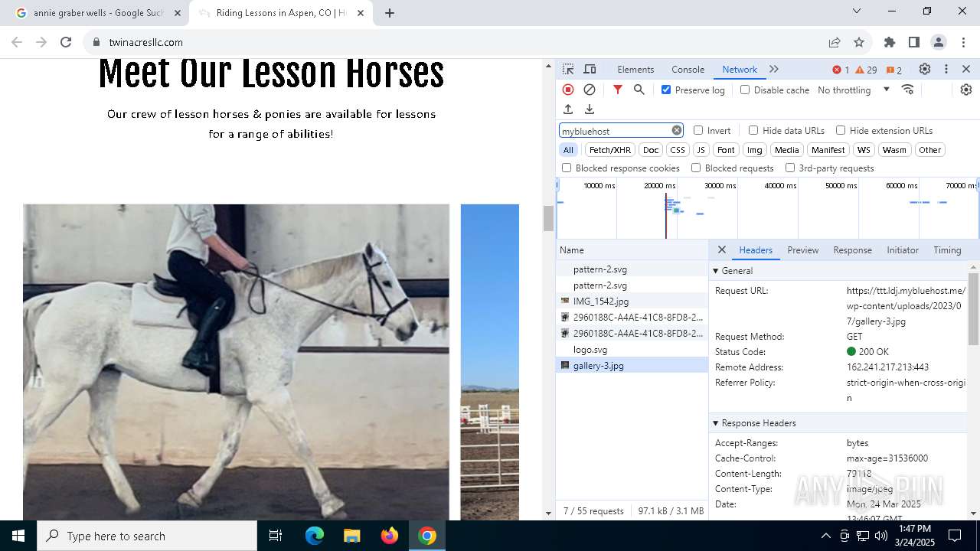The width and height of the screenshot is (980, 551).
Task: Check Blocked response cookies
Action: tap(567, 168)
